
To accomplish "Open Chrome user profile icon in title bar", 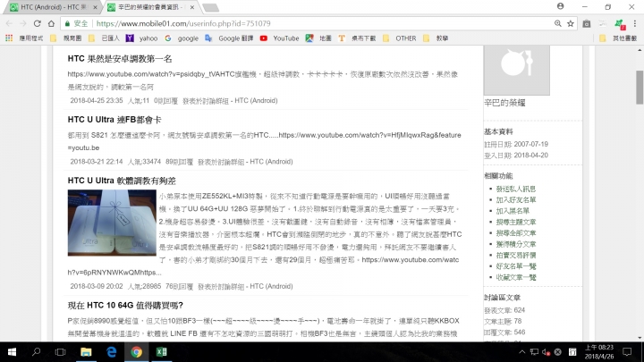I will coord(560,6).
